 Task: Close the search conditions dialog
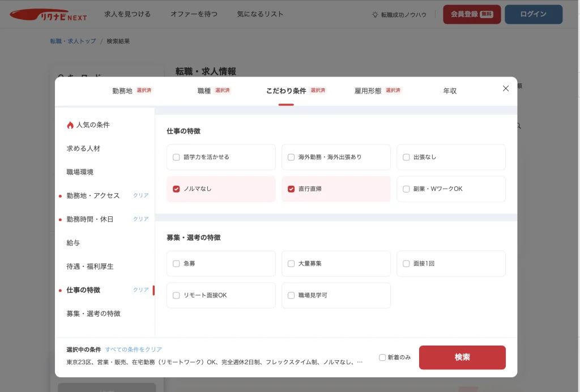click(506, 88)
